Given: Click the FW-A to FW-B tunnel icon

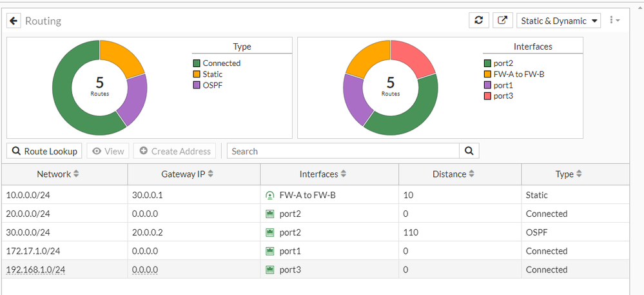Looking at the screenshot, I should pyautogui.click(x=270, y=195).
